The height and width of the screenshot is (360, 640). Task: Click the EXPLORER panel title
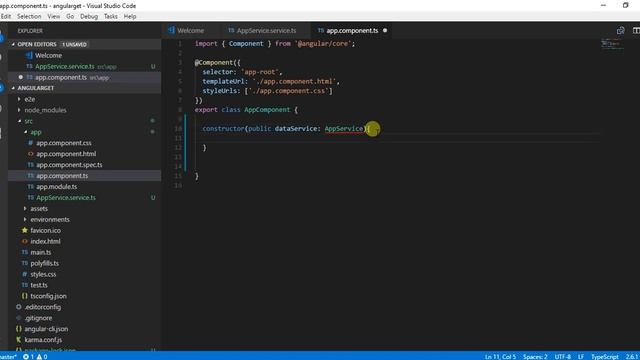[x=30, y=31]
